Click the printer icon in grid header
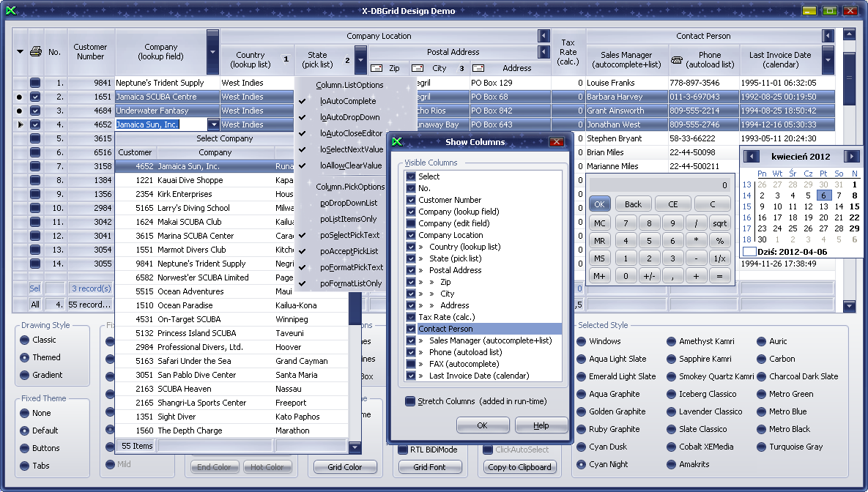This screenshot has width=868, height=492. [x=35, y=51]
